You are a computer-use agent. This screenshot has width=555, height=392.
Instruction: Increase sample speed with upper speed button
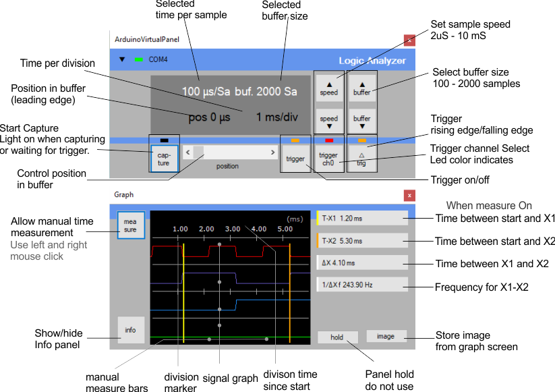(329, 88)
